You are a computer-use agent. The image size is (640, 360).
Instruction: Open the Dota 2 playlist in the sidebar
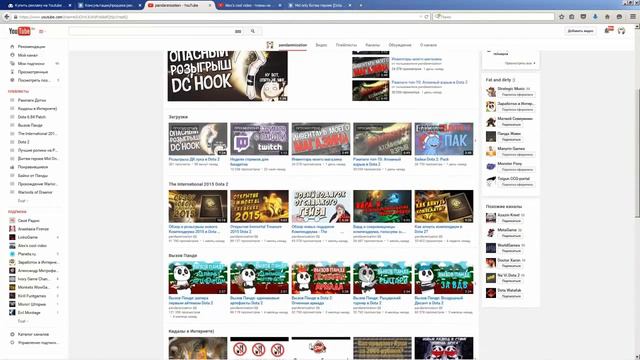24,142
